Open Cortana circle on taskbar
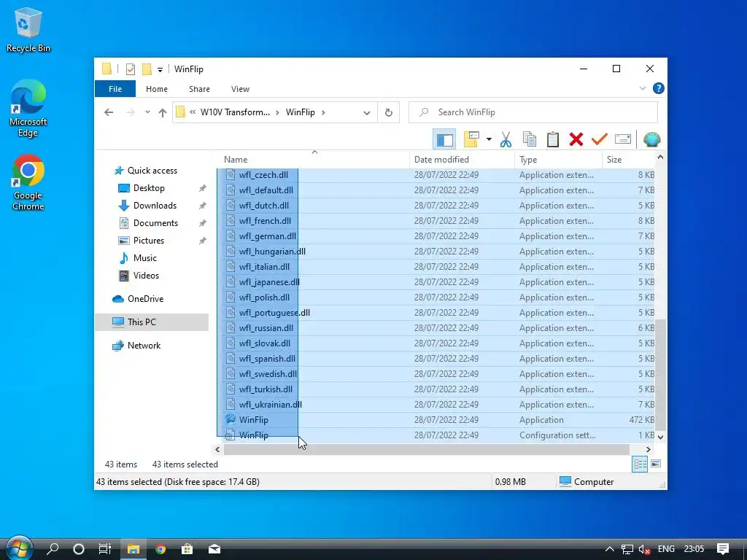This screenshot has height=560, width=747. (79, 549)
